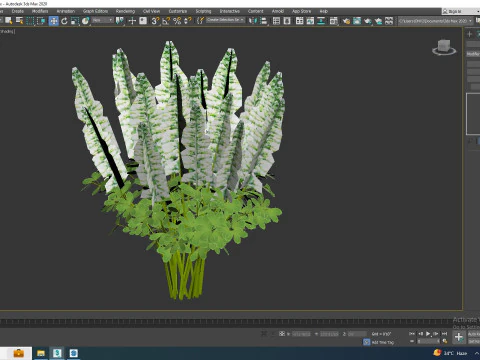Toggle Spinner Snap
480x360 pixels.
(x=188, y=21)
